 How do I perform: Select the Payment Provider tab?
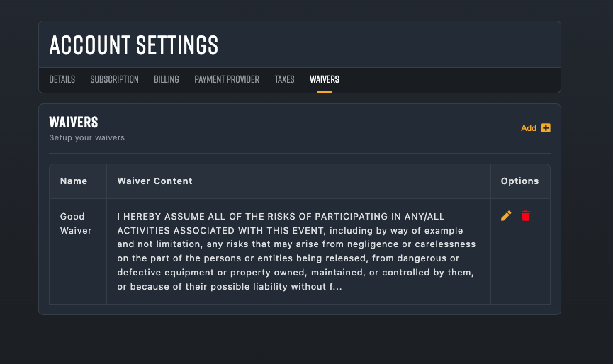click(x=227, y=80)
